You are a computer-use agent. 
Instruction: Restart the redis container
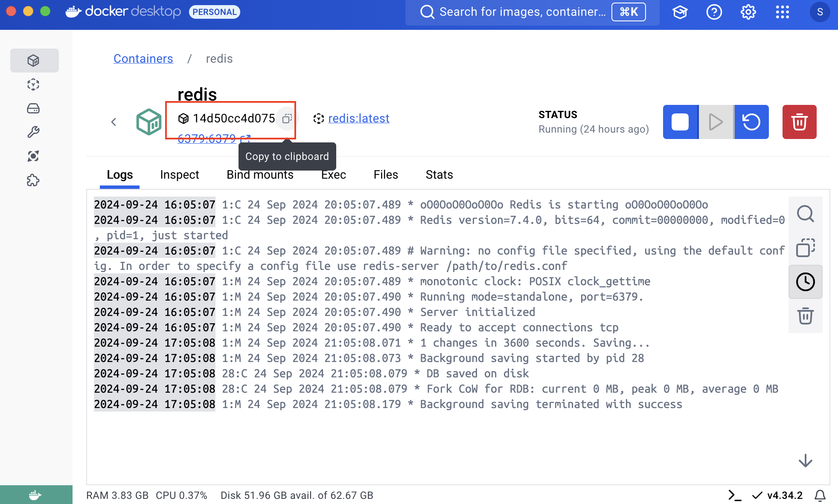pyautogui.click(x=751, y=122)
